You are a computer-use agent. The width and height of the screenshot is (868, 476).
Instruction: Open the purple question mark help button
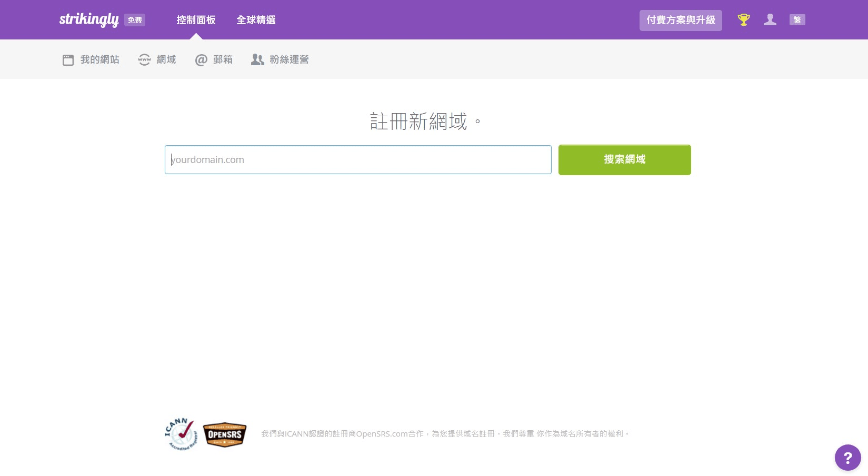(847, 458)
